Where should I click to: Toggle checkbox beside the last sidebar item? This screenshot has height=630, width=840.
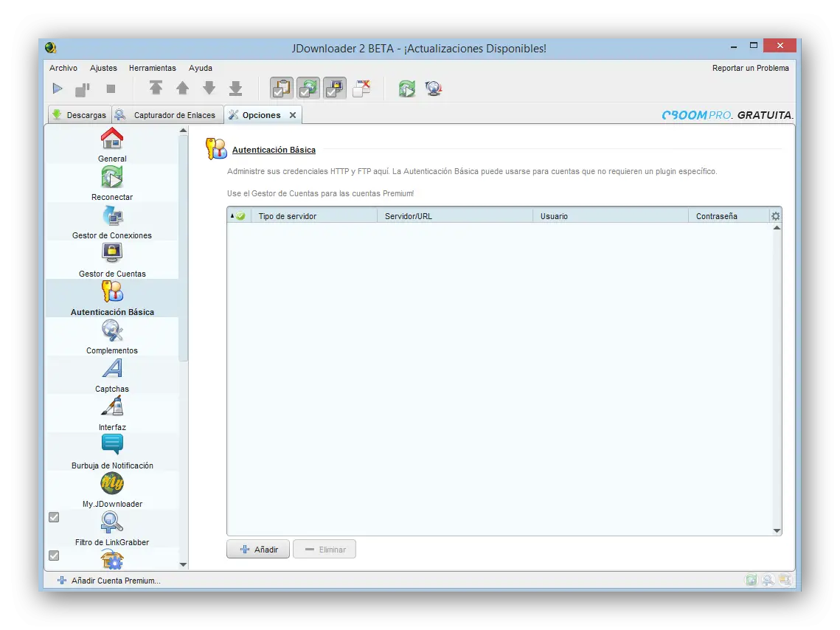(54, 555)
